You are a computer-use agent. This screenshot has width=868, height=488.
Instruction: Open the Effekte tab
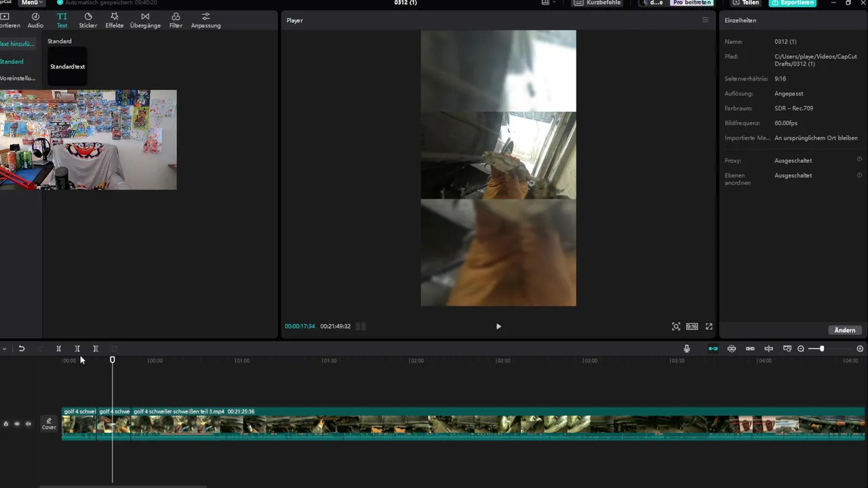(x=114, y=20)
